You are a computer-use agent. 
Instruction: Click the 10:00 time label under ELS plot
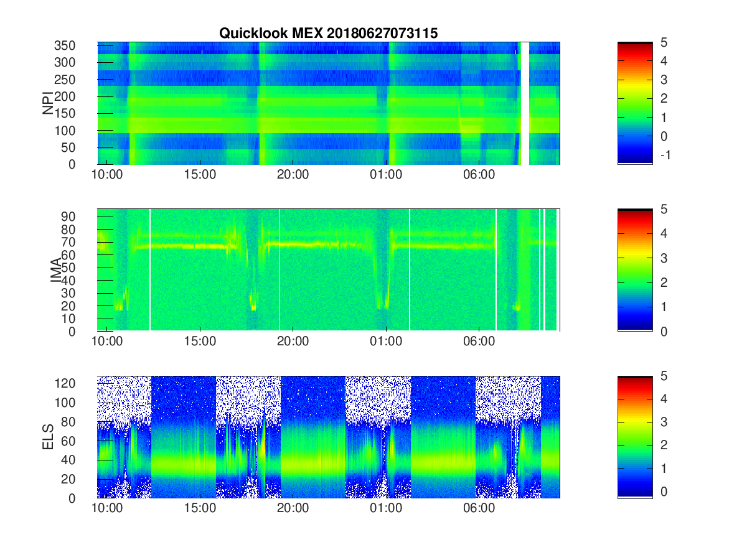[x=107, y=509]
